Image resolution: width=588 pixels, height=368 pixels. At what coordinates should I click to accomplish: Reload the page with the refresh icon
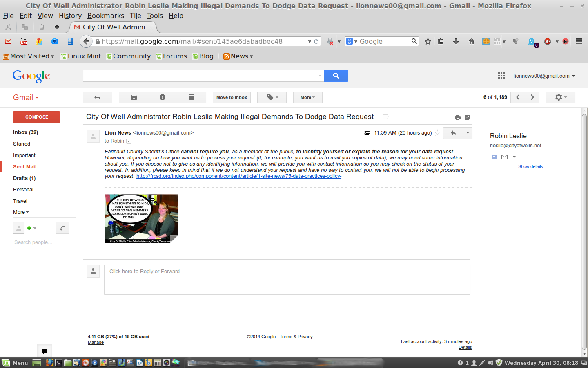[x=316, y=41]
